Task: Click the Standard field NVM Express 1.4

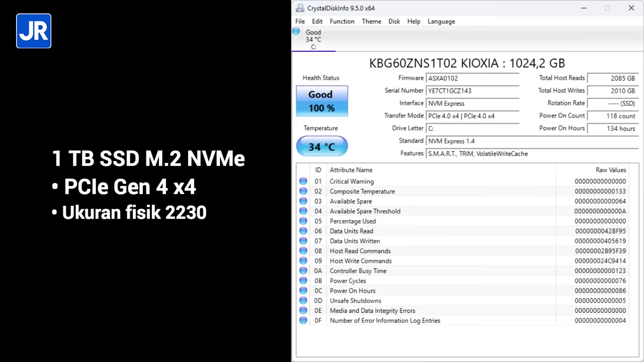Action: coord(532,141)
